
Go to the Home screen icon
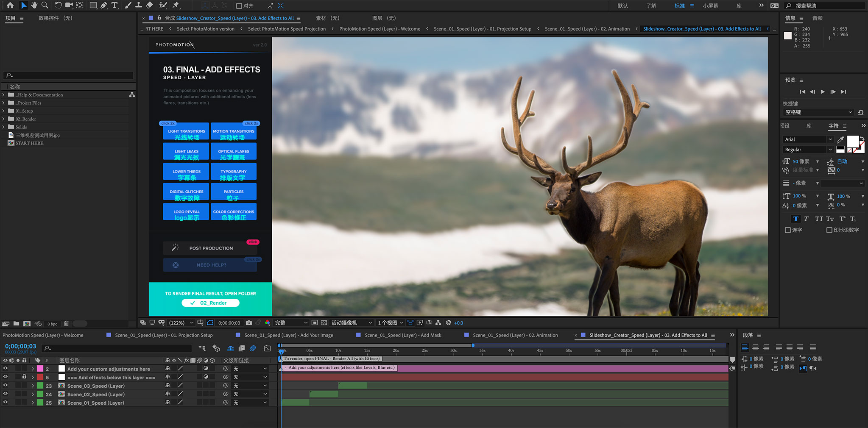(x=10, y=6)
